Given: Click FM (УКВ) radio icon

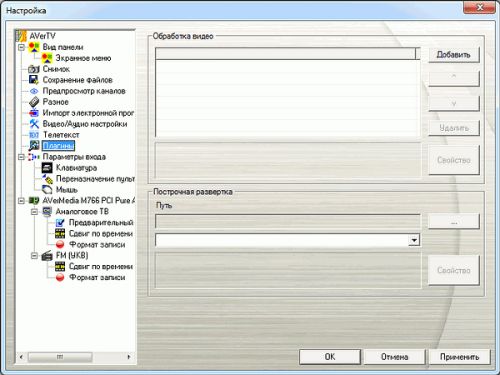Looking at the screenshot, I should click(x=47, y=256).
